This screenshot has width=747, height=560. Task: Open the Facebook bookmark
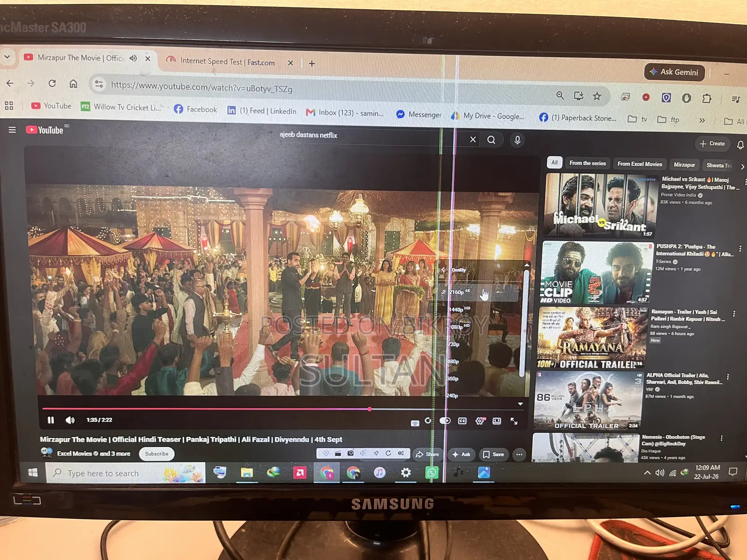click(x=195, y=109)
